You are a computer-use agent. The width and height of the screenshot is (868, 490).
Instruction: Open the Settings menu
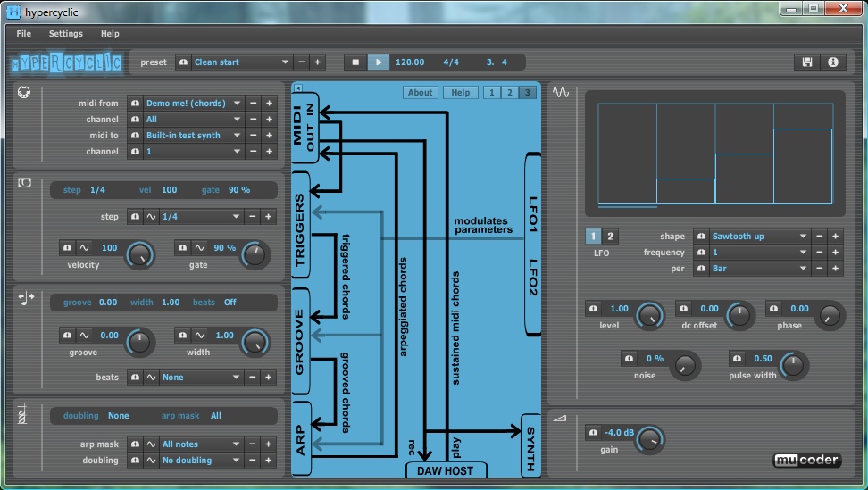click(66, 33)
